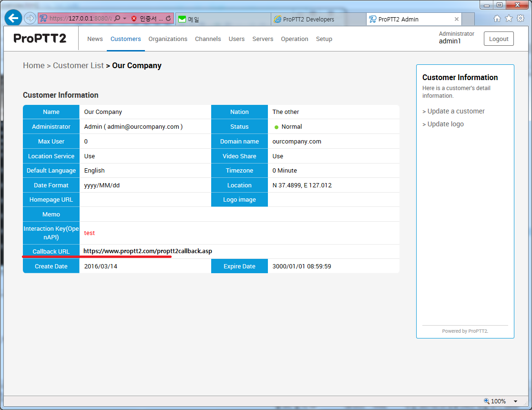Image resolution: width=532 pixels, height=410 pixels.
Task: Click the 100% zoom level button
Action: [x=495, y=401]
